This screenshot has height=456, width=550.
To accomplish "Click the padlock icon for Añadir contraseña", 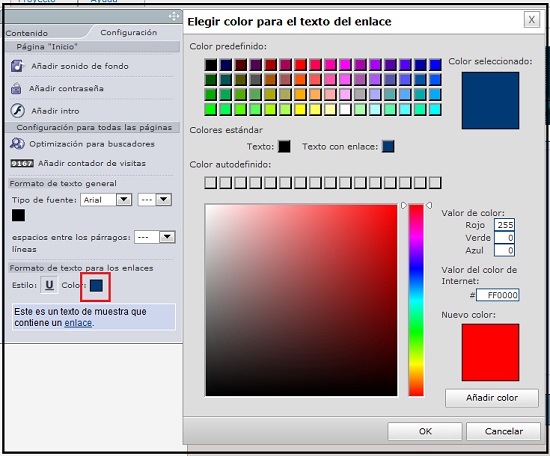I will click(x=16, y=88).
